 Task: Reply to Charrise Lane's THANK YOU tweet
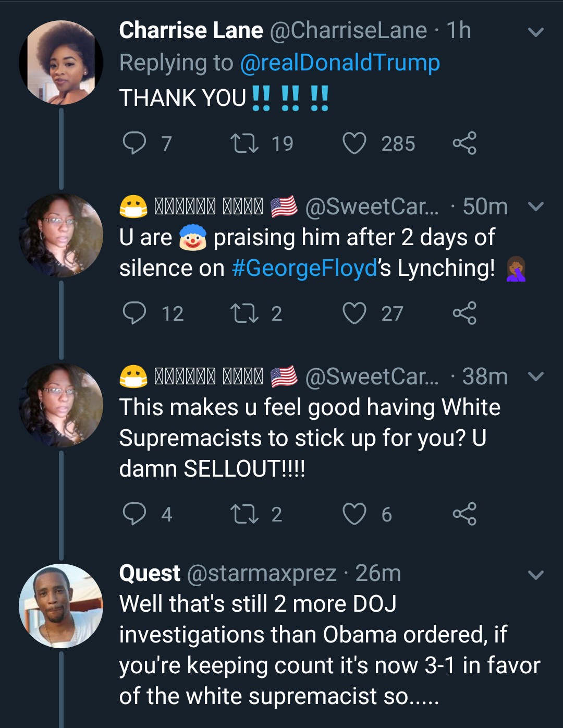coord(134,143)
